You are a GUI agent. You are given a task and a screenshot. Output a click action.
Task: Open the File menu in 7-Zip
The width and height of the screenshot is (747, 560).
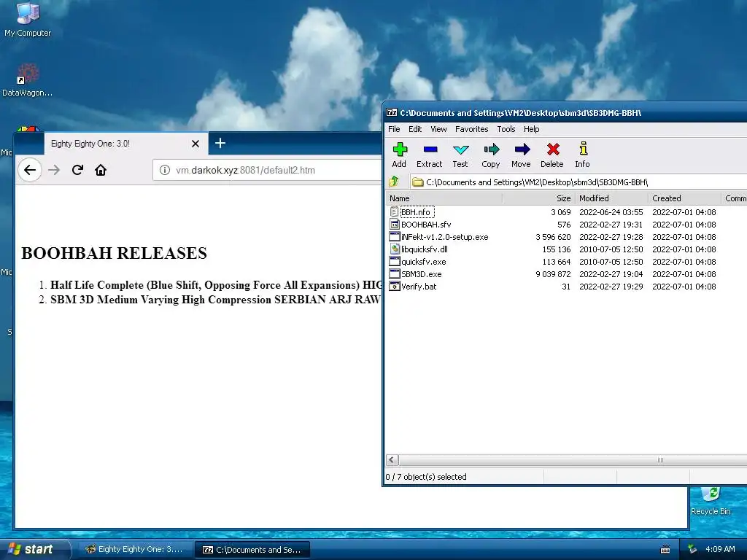point(394,129)
